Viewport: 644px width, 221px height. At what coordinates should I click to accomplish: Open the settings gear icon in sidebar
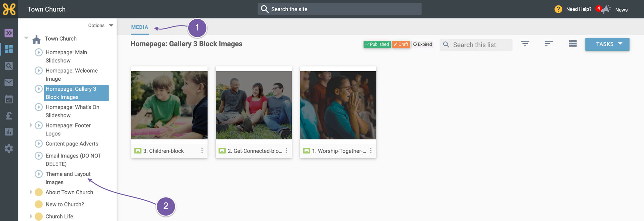9,148
